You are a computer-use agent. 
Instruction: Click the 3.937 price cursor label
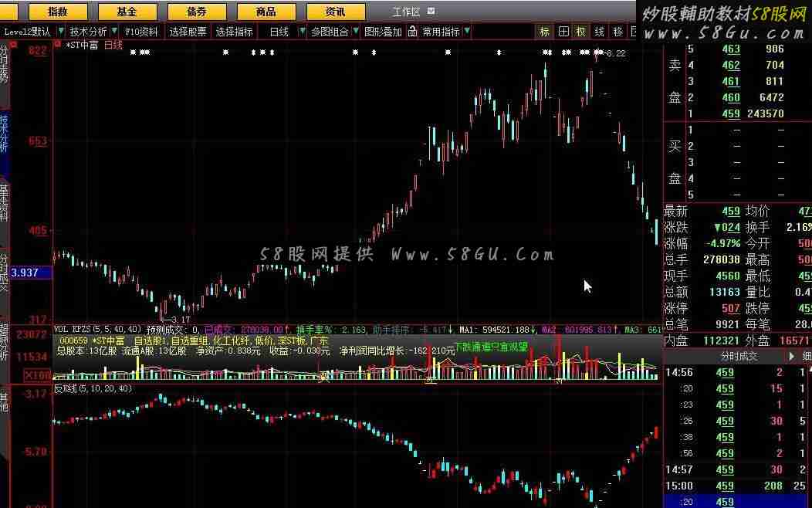point(31,273)
